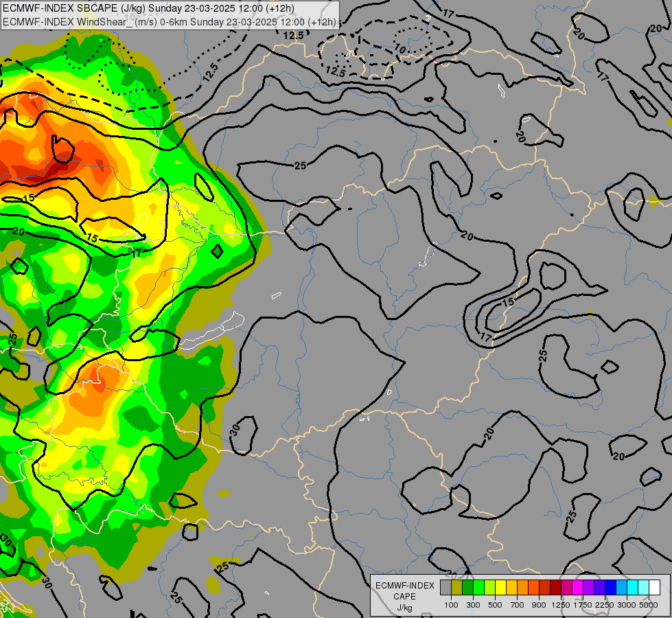672x618 pixels.
Task: Click the 700 legend scale value
Action: coord(518,605)
